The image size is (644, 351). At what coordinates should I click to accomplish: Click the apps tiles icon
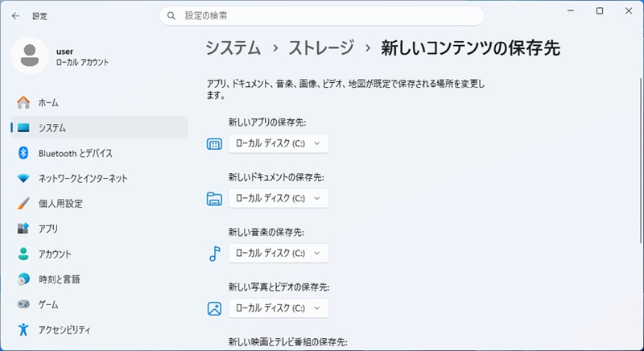coord(23,229)
